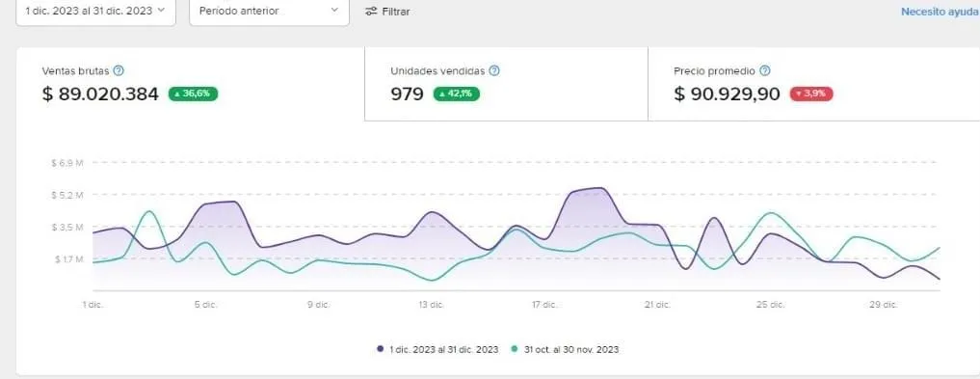Open the date range dropdown for 1 dic. 2023

click(95, 11)
